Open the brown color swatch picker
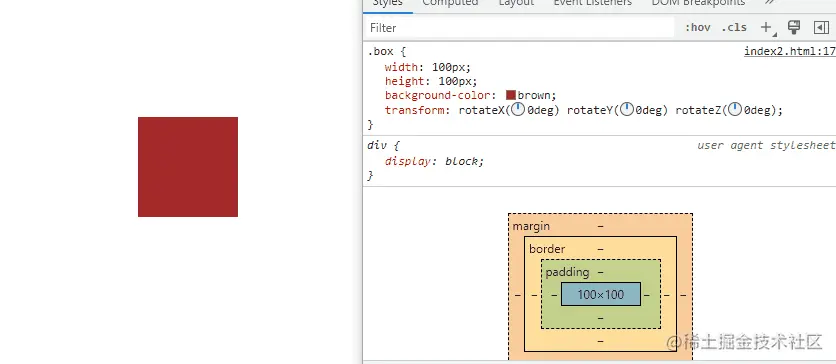Screen dimensions: 836x364 click(511, 95)
